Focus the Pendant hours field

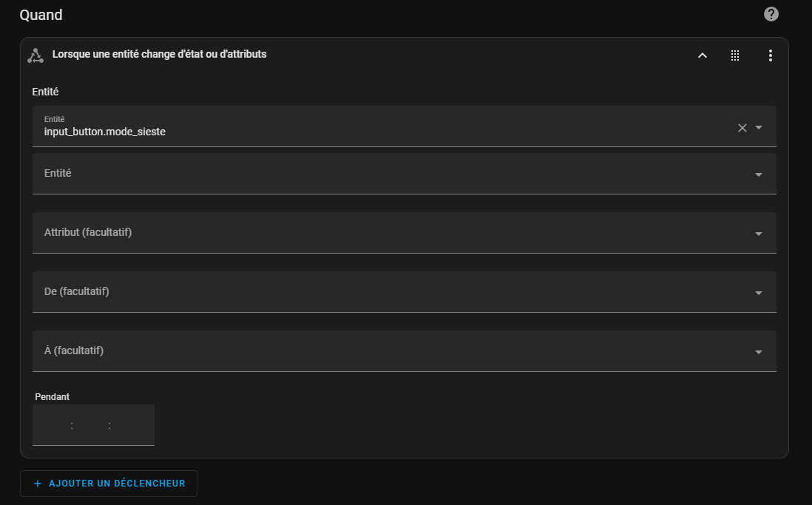click(53, 425)
